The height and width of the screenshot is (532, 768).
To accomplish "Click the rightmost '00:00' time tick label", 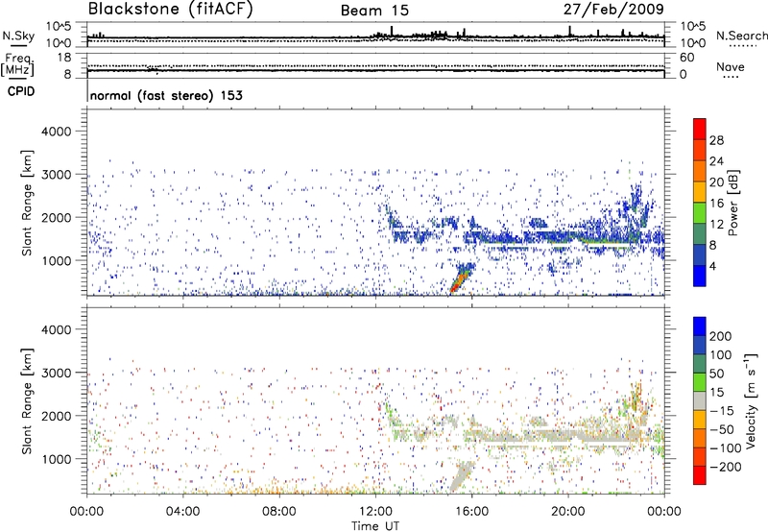I will pos(664,512).
